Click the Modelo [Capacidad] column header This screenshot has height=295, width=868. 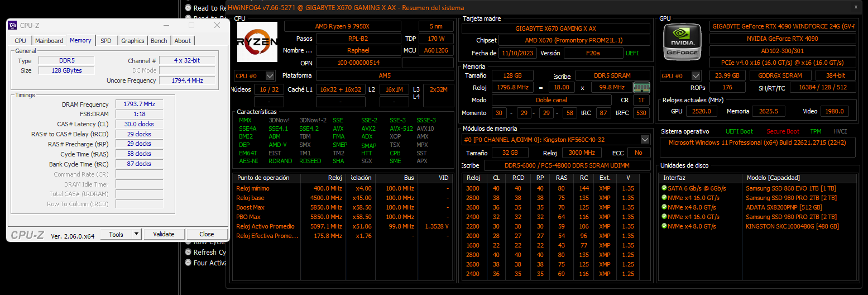[799, 178]
